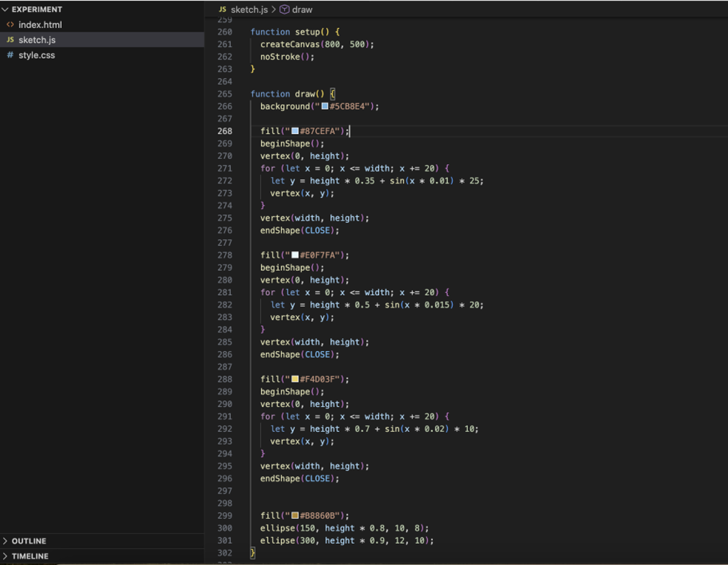Click the #B8860B goldenrod color swatch
This screenshot has width=728, height=565.
(295, 515)
